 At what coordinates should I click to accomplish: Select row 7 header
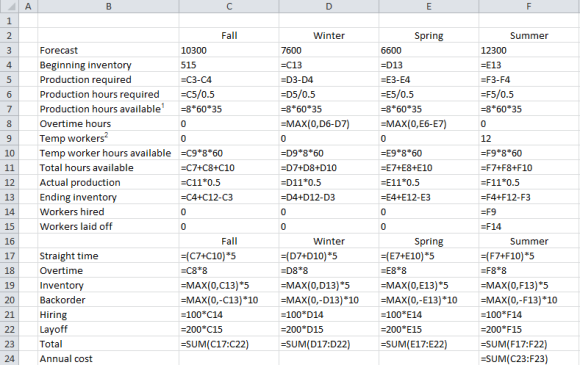pos(9,109)
